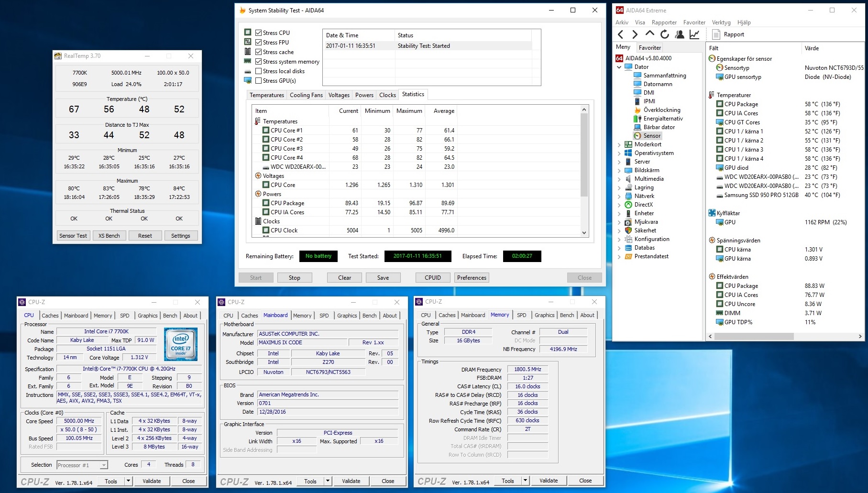Open the Bench tab in CPU-Z Mainboard window
The image size is (868, 493).
(370, 316)
